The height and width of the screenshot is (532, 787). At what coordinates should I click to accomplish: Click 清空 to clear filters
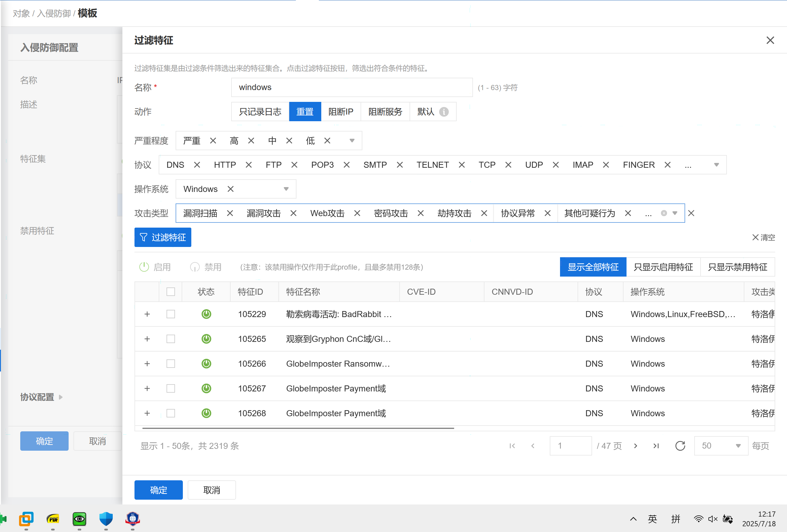(x=763, y=237)
